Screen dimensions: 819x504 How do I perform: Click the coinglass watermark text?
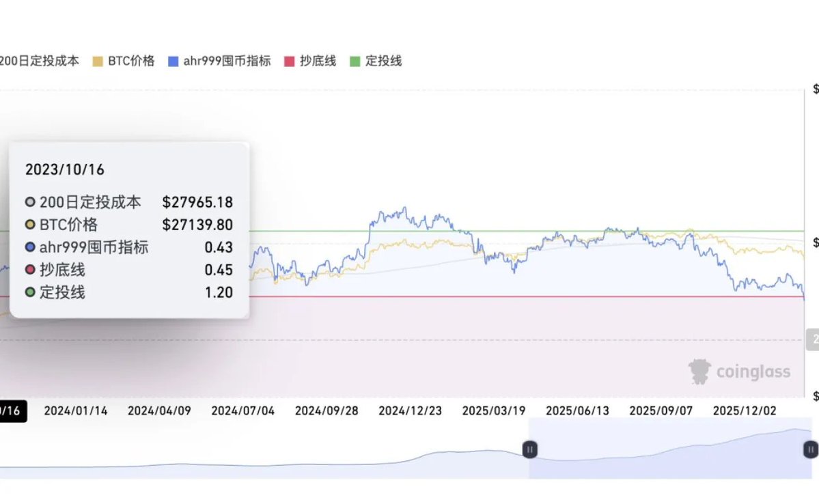(753, 372)
